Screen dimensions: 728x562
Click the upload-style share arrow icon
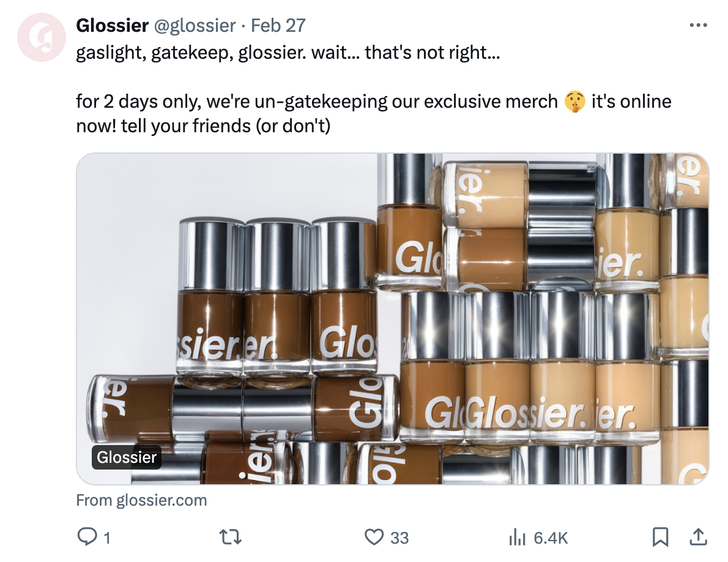(x=697, y=537)
